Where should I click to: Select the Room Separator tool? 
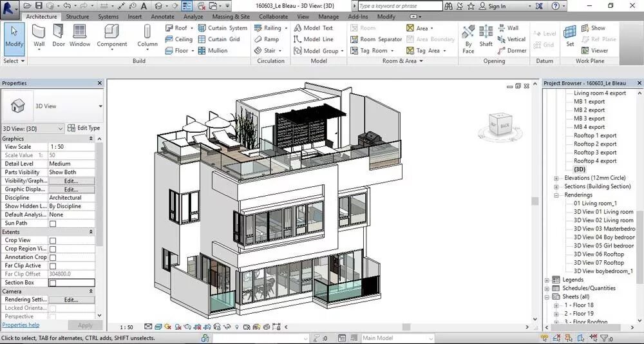click(376, 39)
